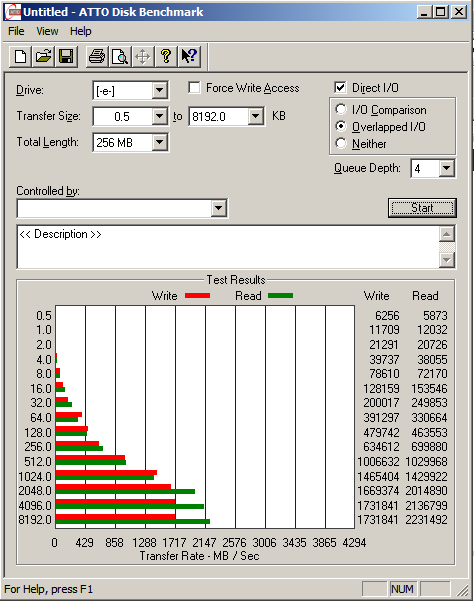Click Description scrollbar down arrow
This screenshot has height=601, width=474.
coord(447,260)
